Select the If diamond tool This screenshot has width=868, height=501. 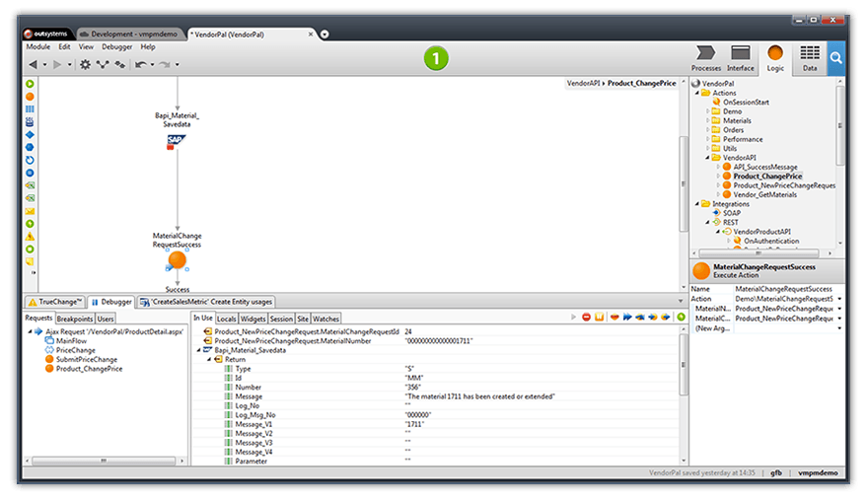pos(30,134)
